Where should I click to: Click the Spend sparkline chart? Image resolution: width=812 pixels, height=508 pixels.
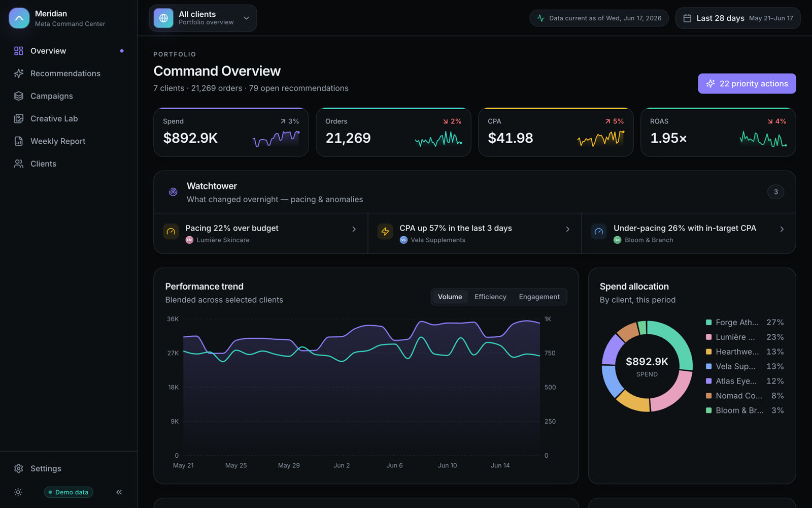point(276,138)
